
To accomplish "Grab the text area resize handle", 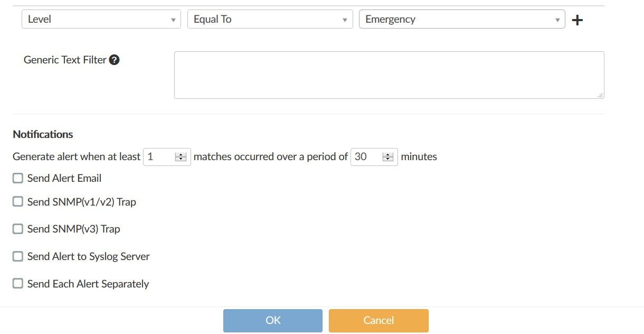I will coord(601,95).
